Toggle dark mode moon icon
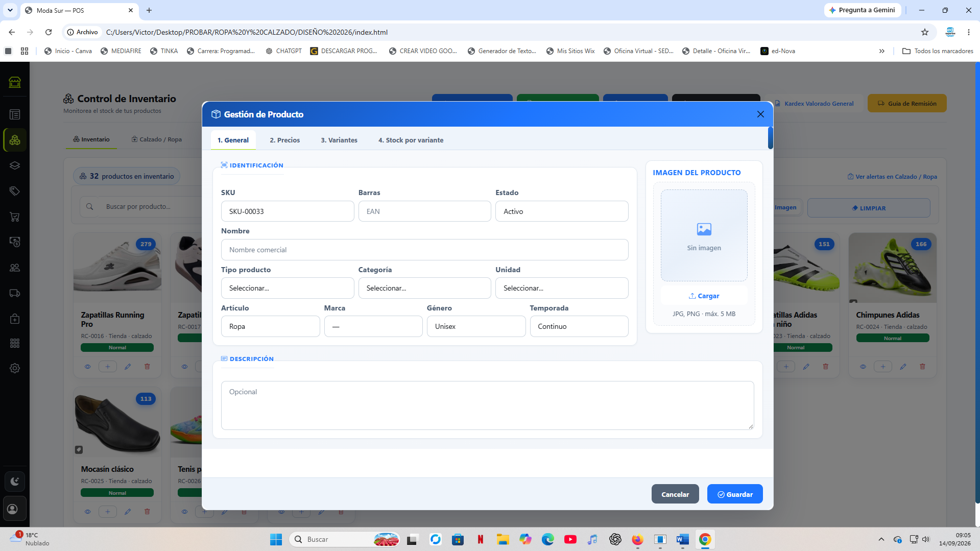 point(15,481)
